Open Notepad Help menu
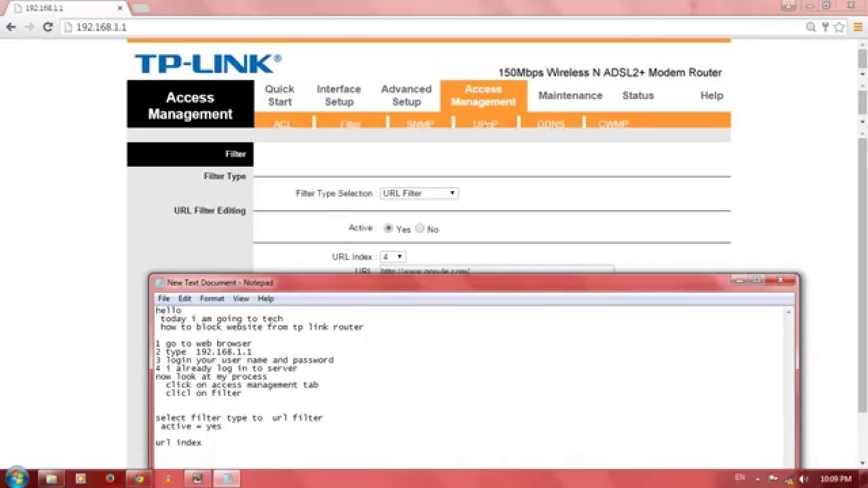Screen dimensions: 868x488 tap(265, 298)
